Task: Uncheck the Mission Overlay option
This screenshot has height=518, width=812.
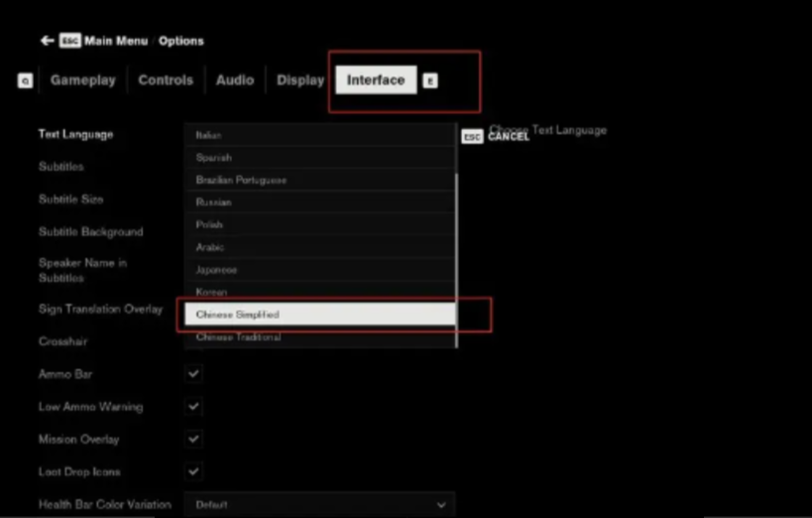Action: click(193, 439)
